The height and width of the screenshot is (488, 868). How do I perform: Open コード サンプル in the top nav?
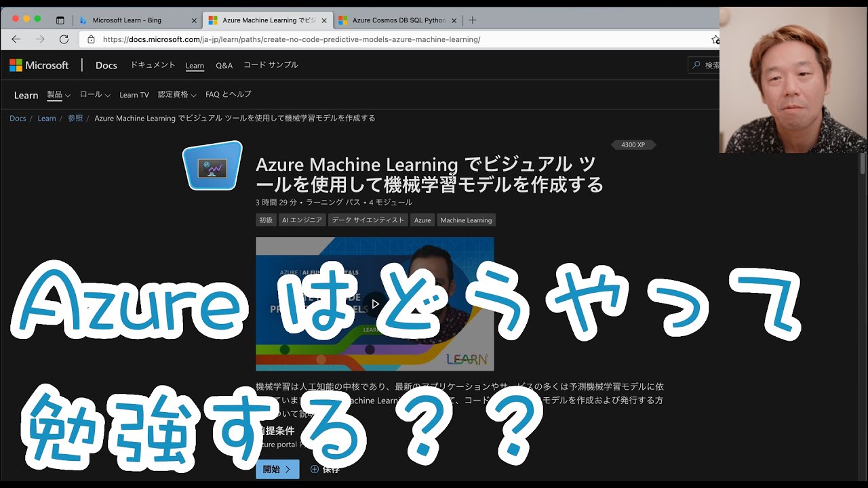271,65
